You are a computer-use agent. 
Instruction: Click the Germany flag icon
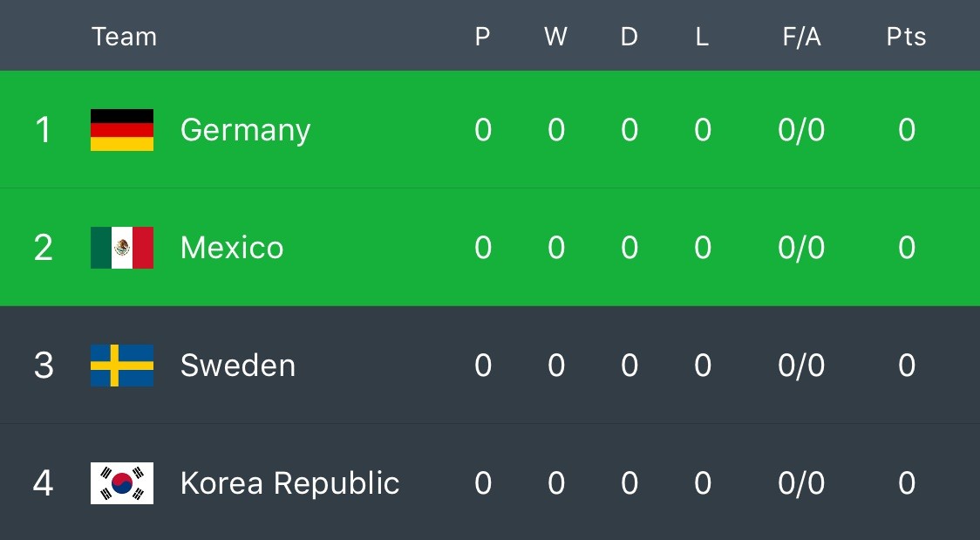point(122,130)
